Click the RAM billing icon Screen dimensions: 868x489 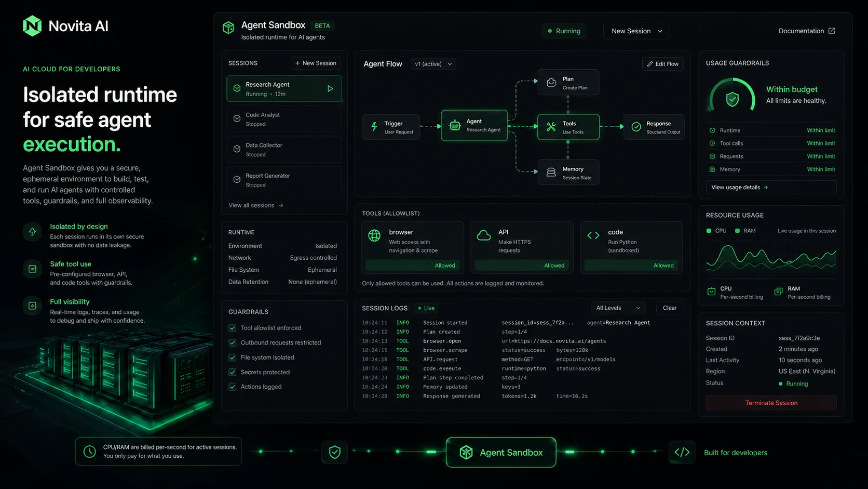tap(778, 292)
